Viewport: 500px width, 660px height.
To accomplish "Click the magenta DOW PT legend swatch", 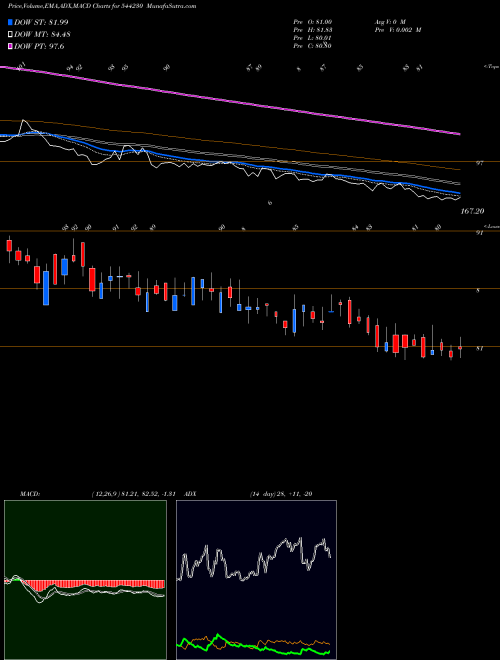I will 10,46.
